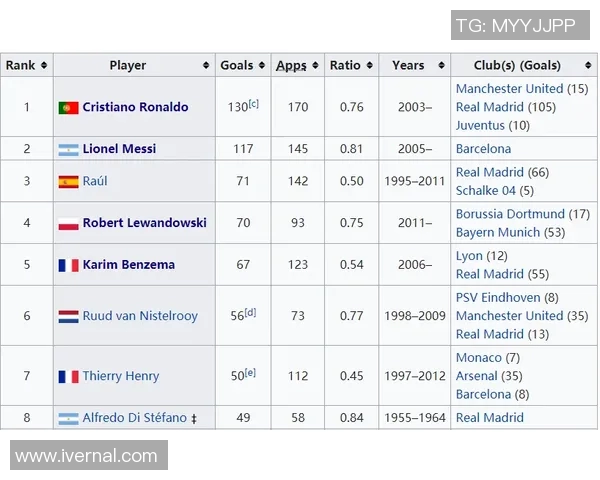This screenshot has height=480, width=600.
Task: Click the Netherlands flag beside Ruud van Nistelrooy
Action: click(x=68, y=316)
